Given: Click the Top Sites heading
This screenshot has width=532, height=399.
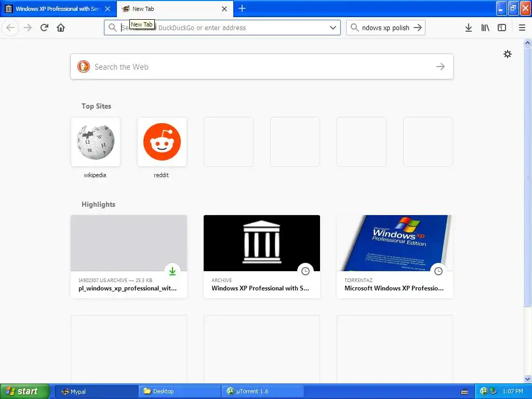Looking at the screenshot, I should (96, 106).
